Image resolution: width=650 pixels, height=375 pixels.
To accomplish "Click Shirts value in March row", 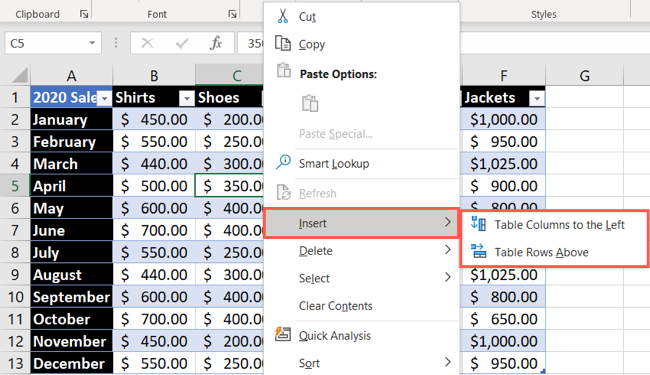I will 154,164.
